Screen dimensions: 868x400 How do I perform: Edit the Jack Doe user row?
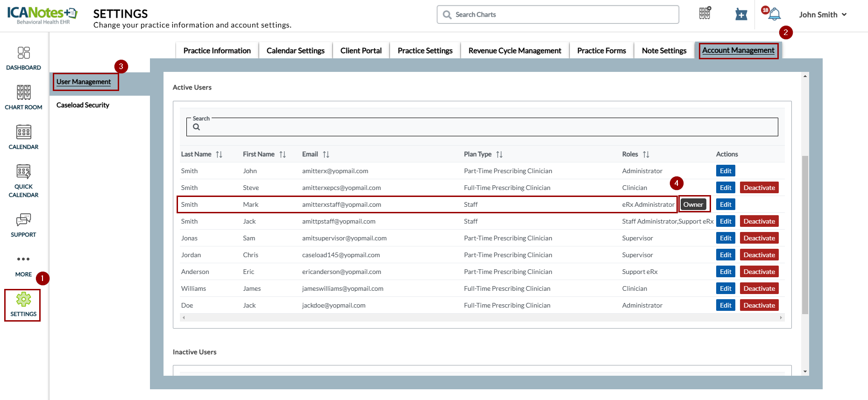(725, 305)
